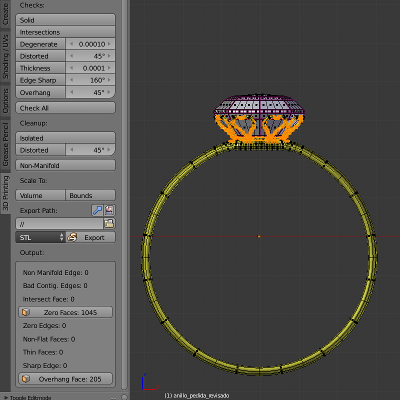The height and width of the screenshot is (400, 400).
Task: Click the "Export Path:" label
Action: point(38,211)
